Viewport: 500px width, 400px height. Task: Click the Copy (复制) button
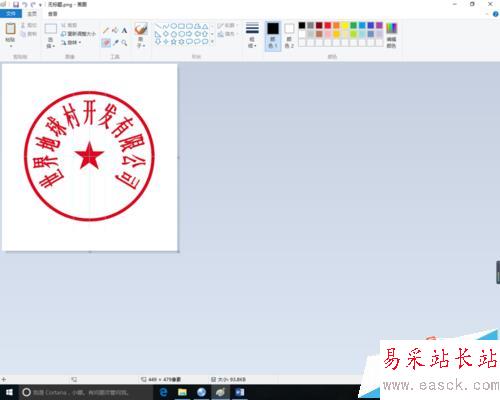[29, 34]
